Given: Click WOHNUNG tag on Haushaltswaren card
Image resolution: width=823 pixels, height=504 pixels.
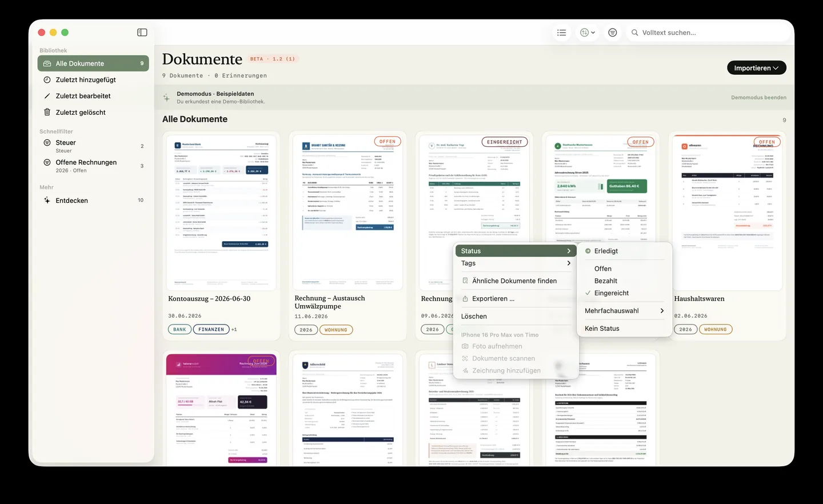Looking at the screenshot, I should tap(716, 330).
